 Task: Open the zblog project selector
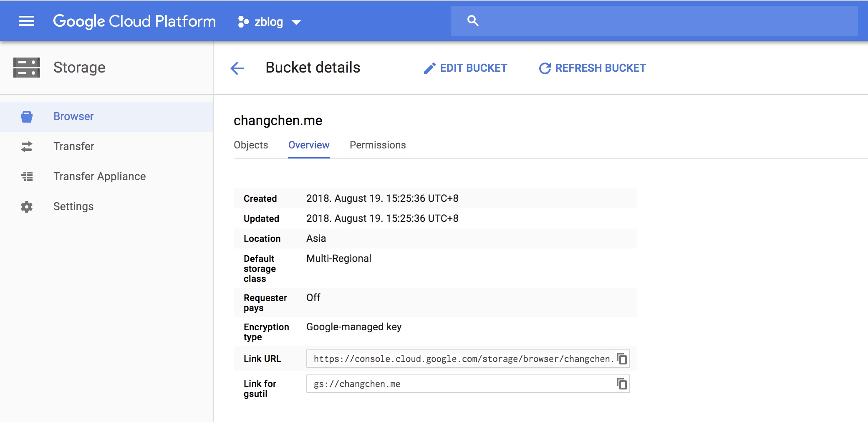coord(268,22)
